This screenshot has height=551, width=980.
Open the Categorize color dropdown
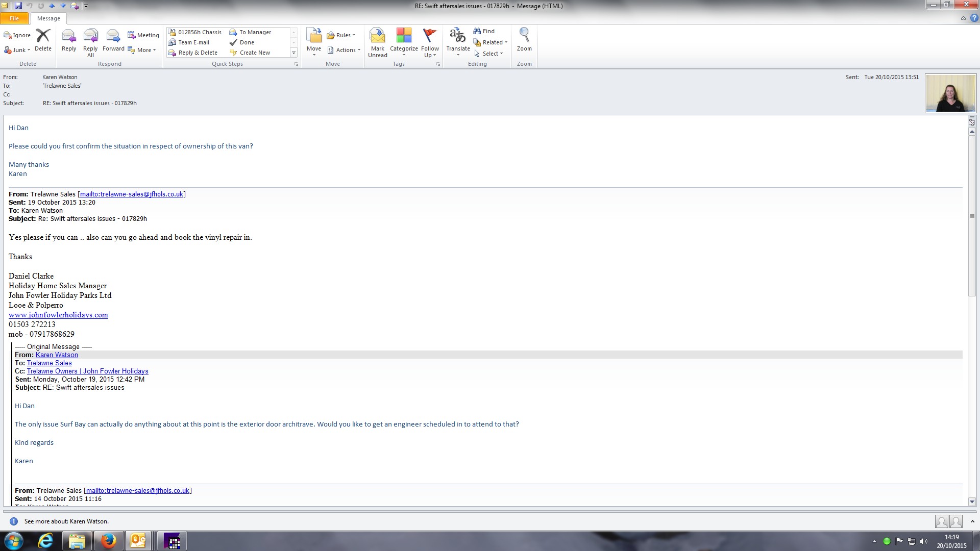pyautogui.click(x=404, y=42)
